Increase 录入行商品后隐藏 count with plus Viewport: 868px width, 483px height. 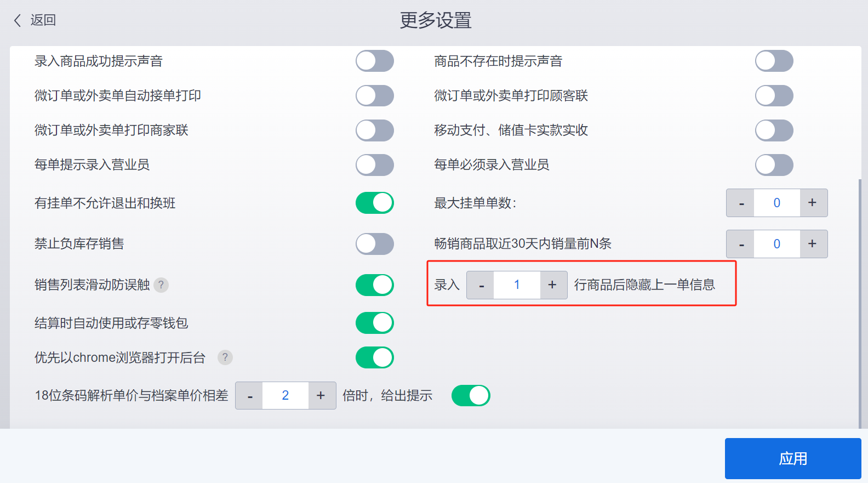(553, 285)
